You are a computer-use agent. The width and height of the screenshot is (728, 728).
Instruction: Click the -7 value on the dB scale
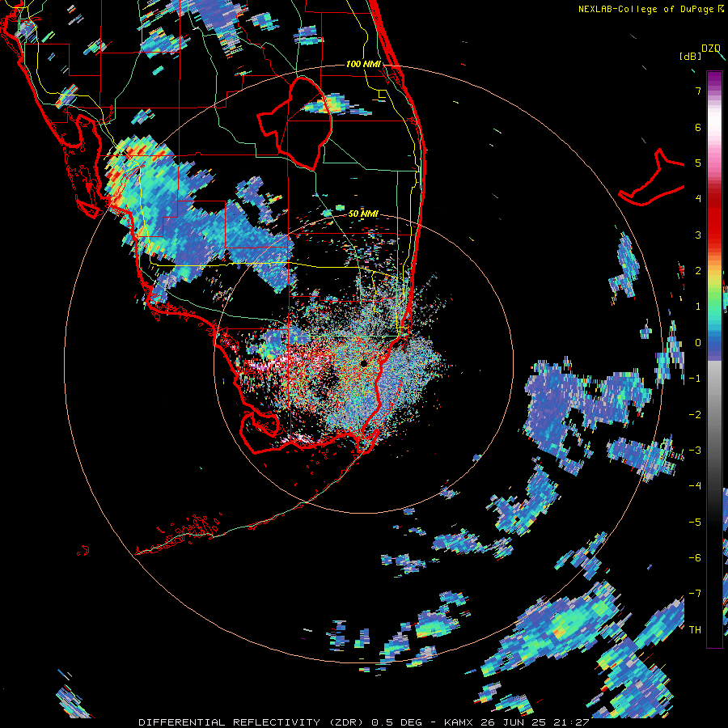click(695, 594)
